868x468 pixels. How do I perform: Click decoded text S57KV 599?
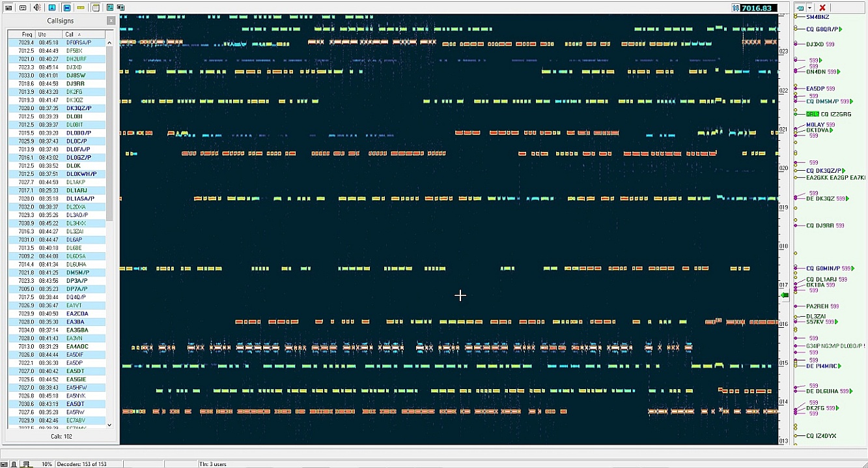(x=821, y=322)
